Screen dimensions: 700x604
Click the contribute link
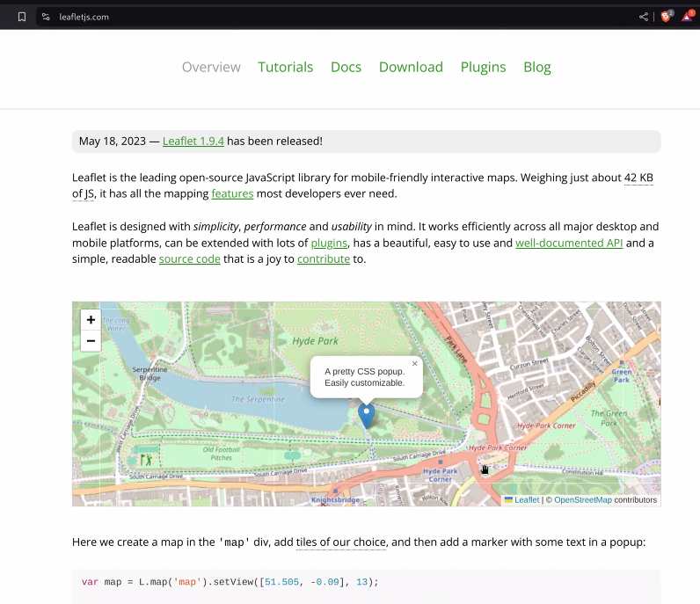point(324,259)
